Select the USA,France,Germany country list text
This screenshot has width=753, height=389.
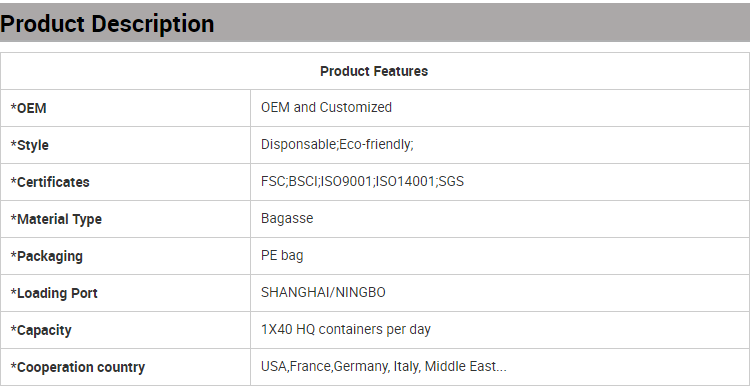[325, 366]
